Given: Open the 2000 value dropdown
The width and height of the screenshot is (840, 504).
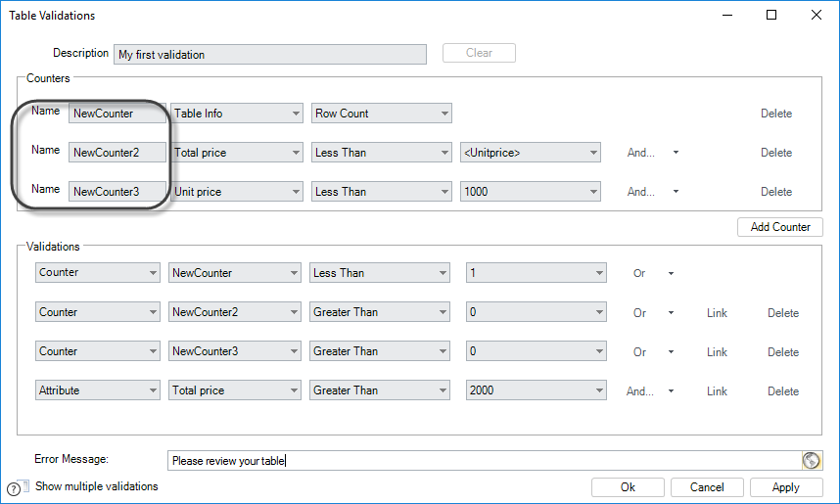Looking at the screenshot, I should pos(537,389).
